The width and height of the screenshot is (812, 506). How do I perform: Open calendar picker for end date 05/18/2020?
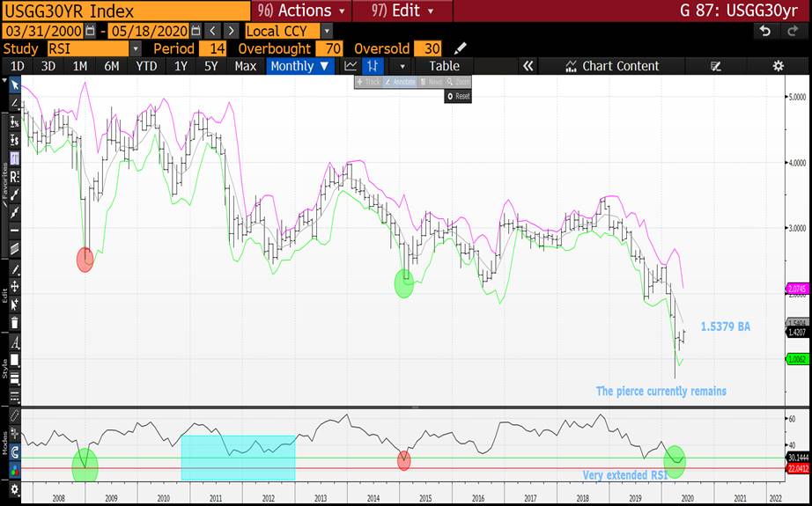click(x=196, y=31)
